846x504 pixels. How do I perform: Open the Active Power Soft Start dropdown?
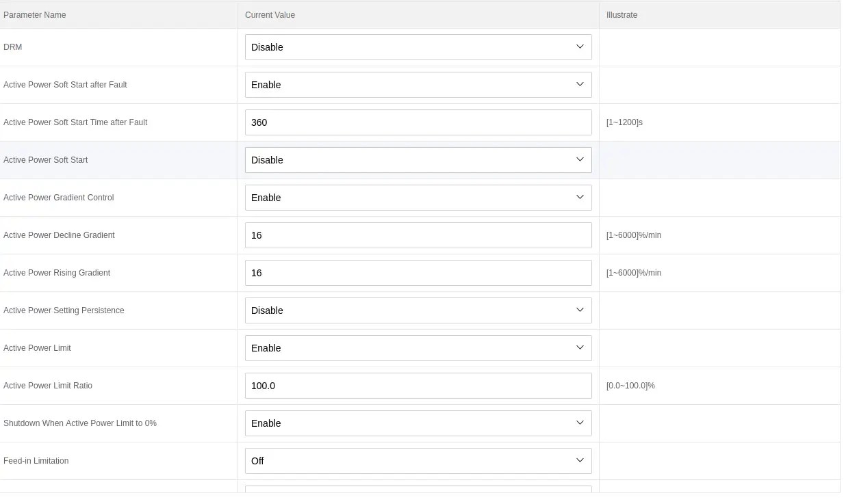(418, 159)
